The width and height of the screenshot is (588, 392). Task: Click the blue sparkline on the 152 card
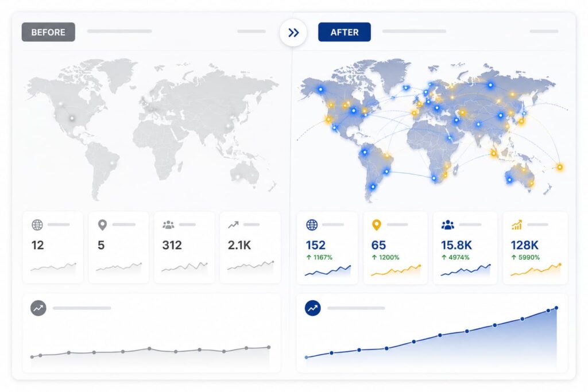click(x=328, y=271)
